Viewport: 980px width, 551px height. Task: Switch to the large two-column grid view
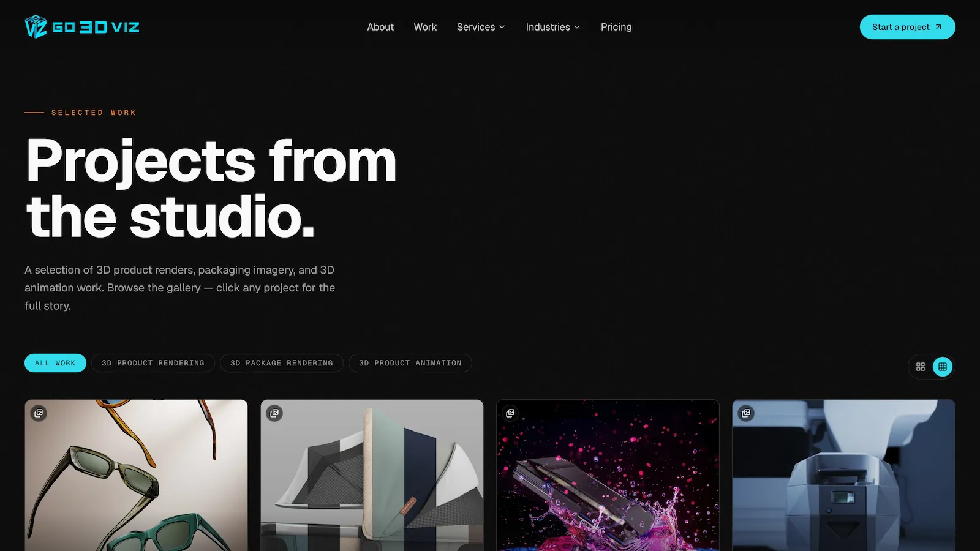921,367
